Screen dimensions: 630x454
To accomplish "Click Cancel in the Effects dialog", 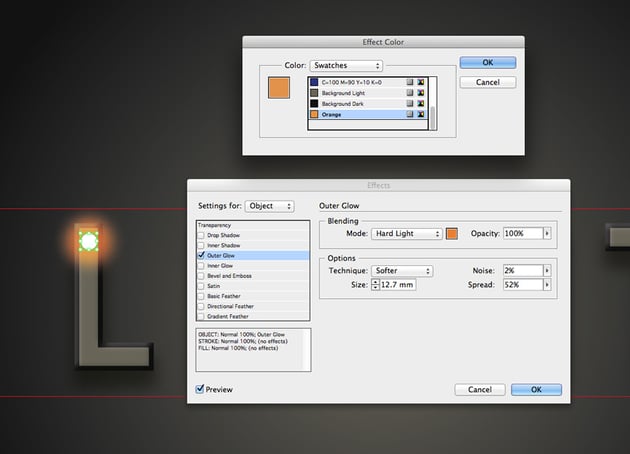I will point(479,389).
